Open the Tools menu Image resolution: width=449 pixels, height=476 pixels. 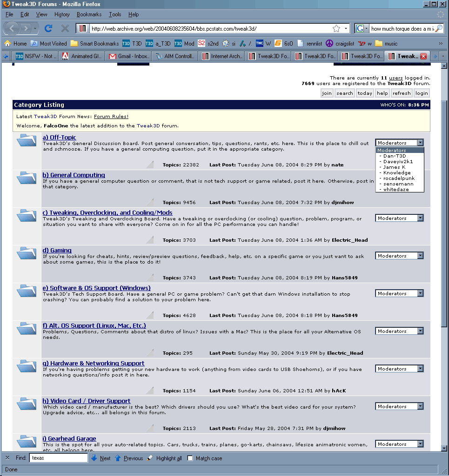click(115, 14)
